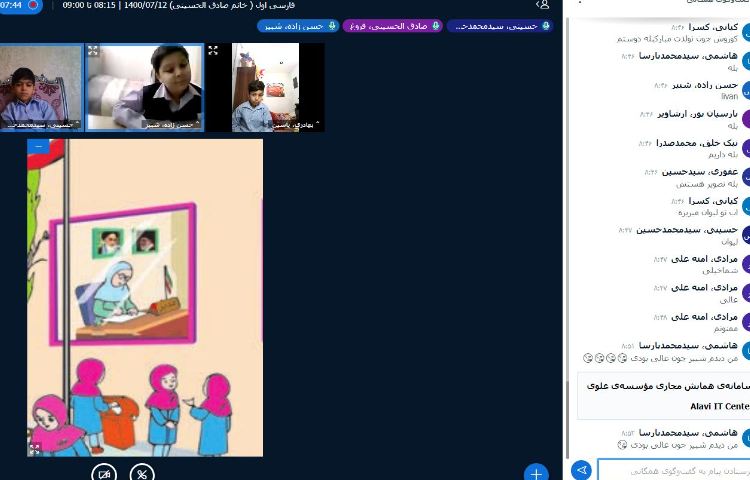Image resolution: width=750 pixels, height=480 pixels.
Task: Toggle the muted microphone button
Action: coord(142,473)
